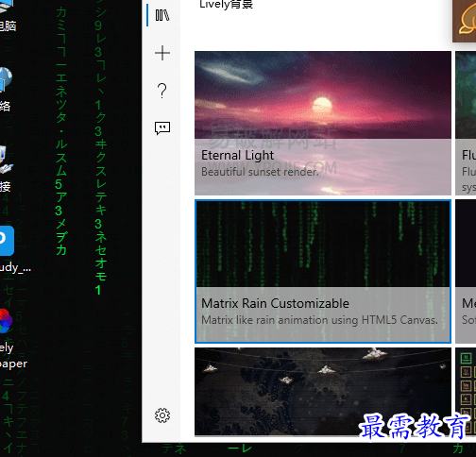This screenshot has width=476, height=457.
Task: Select the Matrix Rain Customizable wallpaper
Action: pos(323,271)
